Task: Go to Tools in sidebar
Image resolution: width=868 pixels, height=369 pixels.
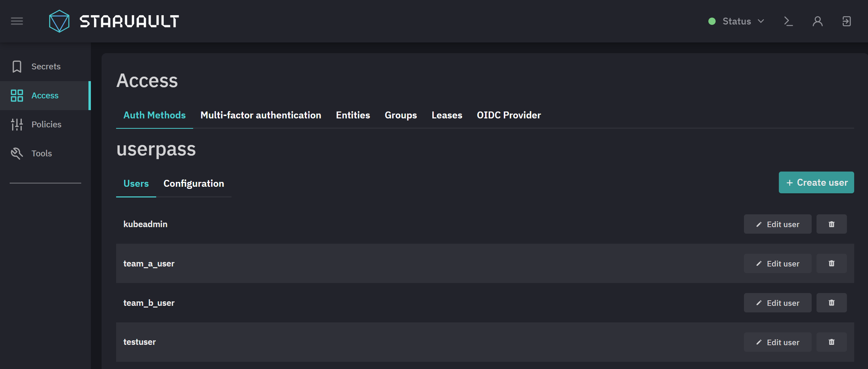Action: pyautogui.click(x=45, y=154)
